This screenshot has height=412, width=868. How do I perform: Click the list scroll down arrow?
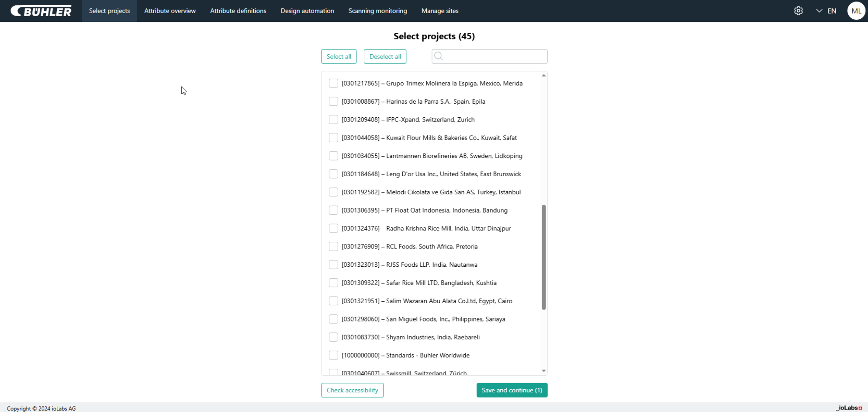click(x=543, y=371)
